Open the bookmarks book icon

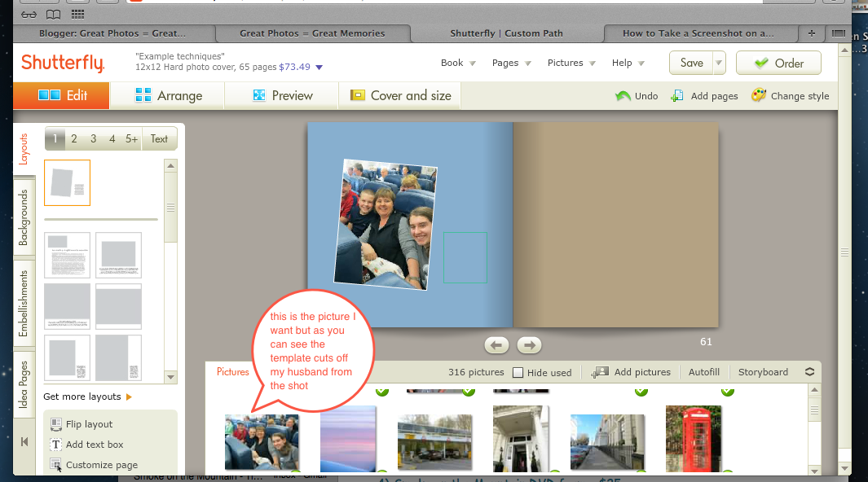tap(53, 15)
